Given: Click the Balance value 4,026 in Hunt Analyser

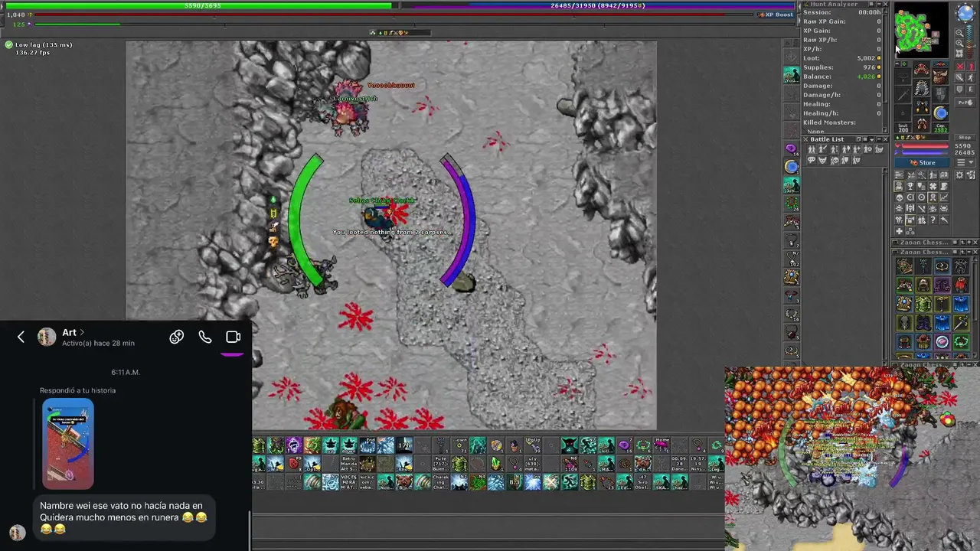Looking at the screenshot, I should pyautogui.click(x=866, y=77).
